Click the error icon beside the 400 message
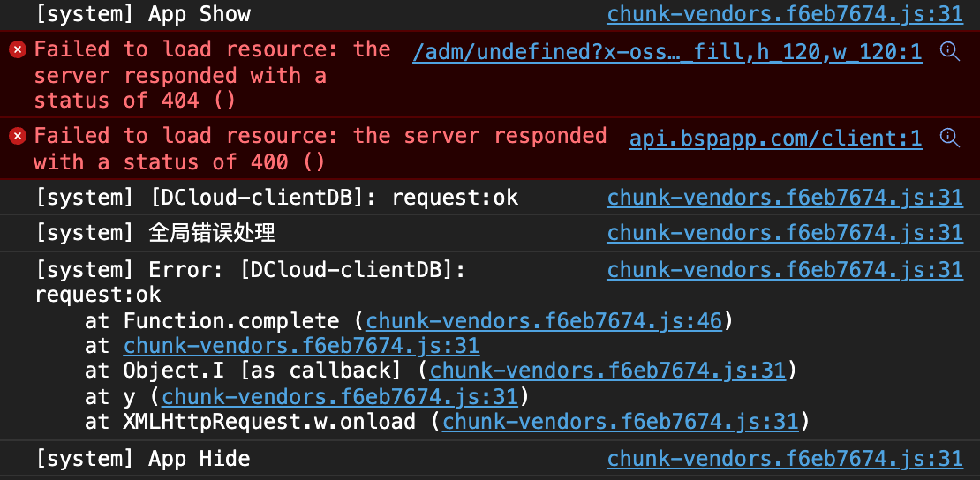Screen dimensions: 980x480 [x=17, y=136]
